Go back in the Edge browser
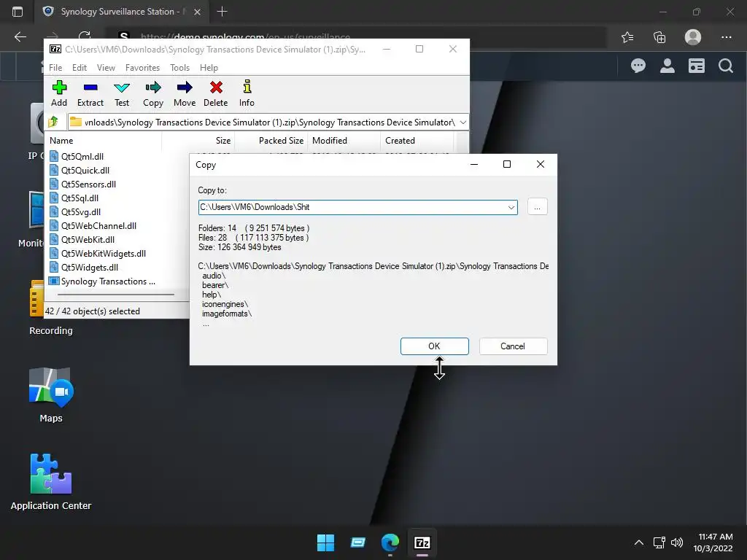The height and width of the screenshot is (560, 747). [x=20, y=37]
